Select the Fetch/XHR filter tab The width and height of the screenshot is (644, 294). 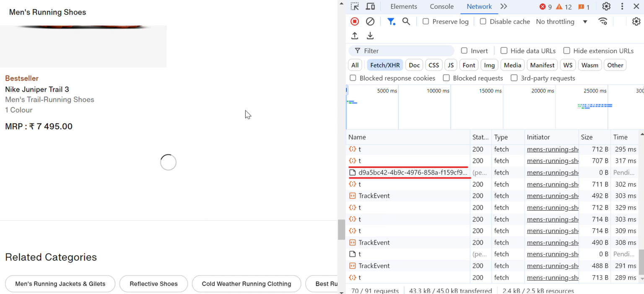coord(384,65)
